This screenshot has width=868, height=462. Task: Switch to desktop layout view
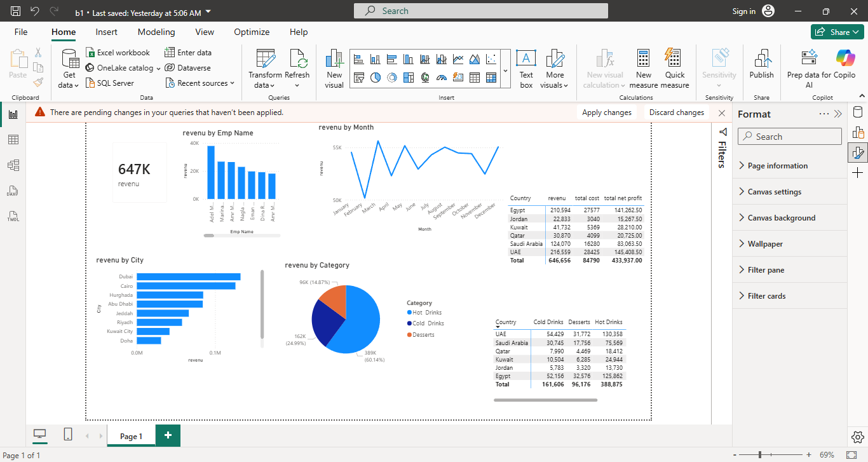click(40, 435)
